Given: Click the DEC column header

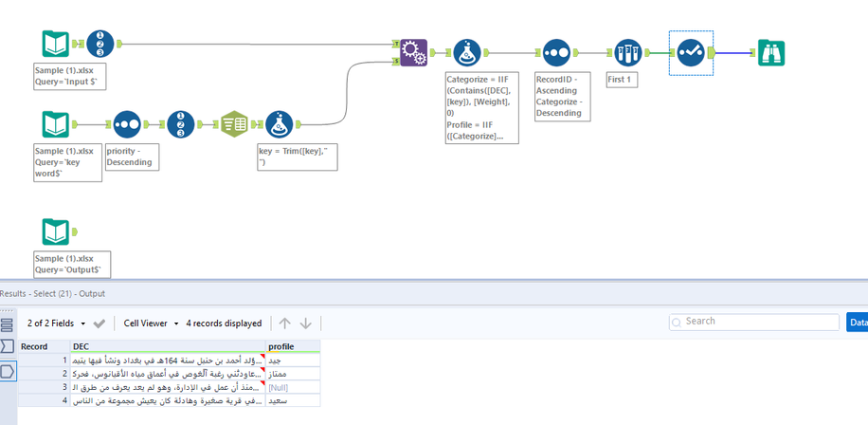Looking at the screenshot, I should pos(168,346).
